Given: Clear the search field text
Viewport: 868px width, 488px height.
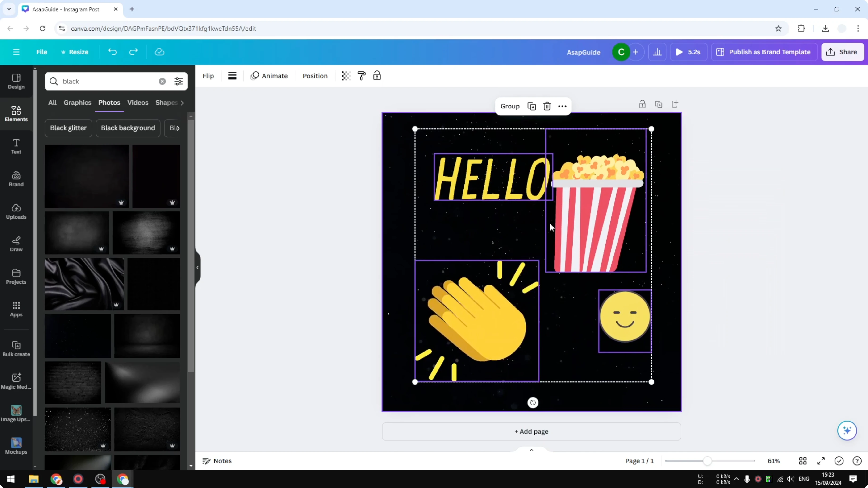Looking at the screenshot, I should point(162,81).
